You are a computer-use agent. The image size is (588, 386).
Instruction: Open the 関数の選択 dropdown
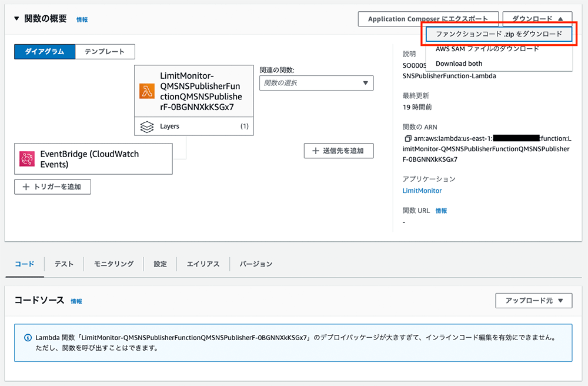pyautogui.click(x=316, y=83)
